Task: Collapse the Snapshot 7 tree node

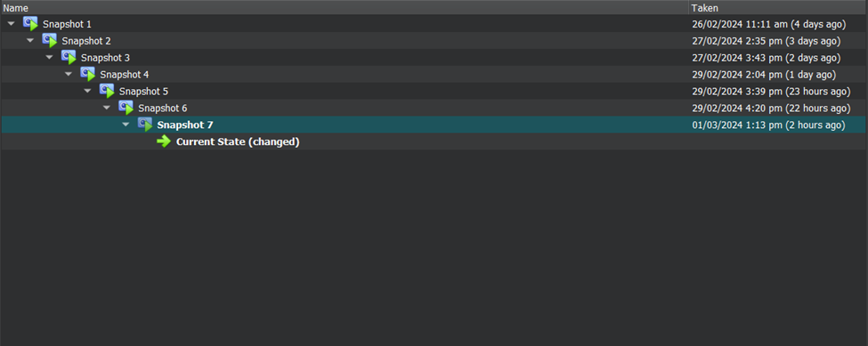Action: 126,125
